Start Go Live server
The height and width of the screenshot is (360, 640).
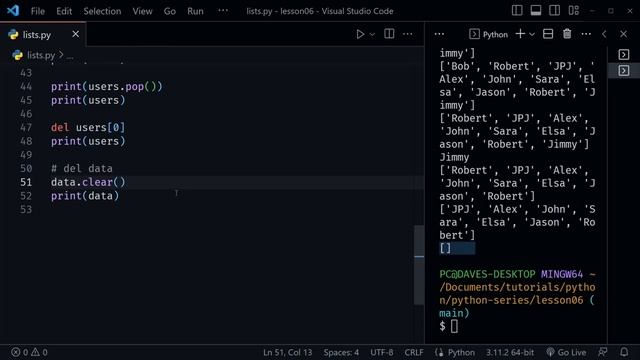(x=566, y=352)
